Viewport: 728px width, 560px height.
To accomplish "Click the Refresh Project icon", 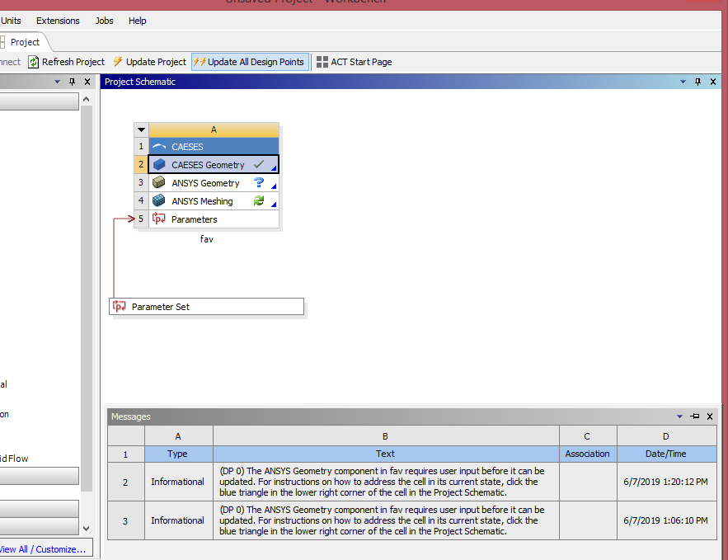I will point(34,62).
